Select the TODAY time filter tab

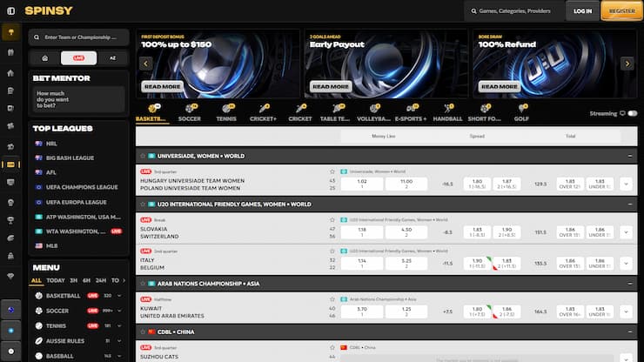(56, 280)
